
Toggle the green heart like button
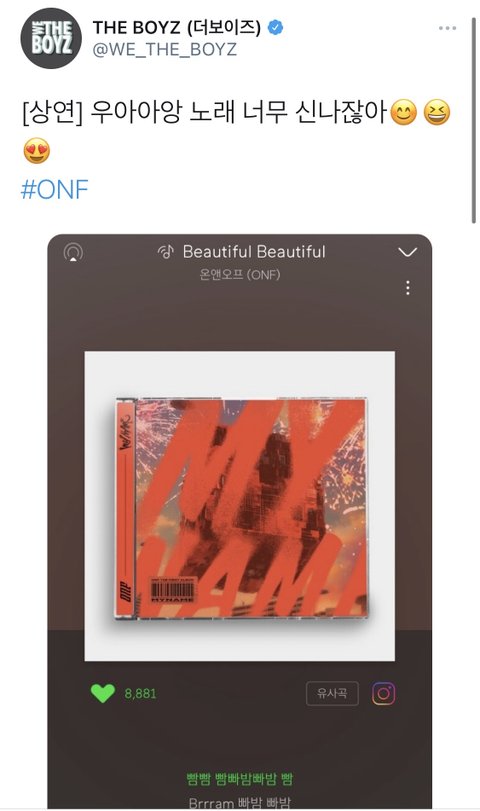click(x=102, y=694)
